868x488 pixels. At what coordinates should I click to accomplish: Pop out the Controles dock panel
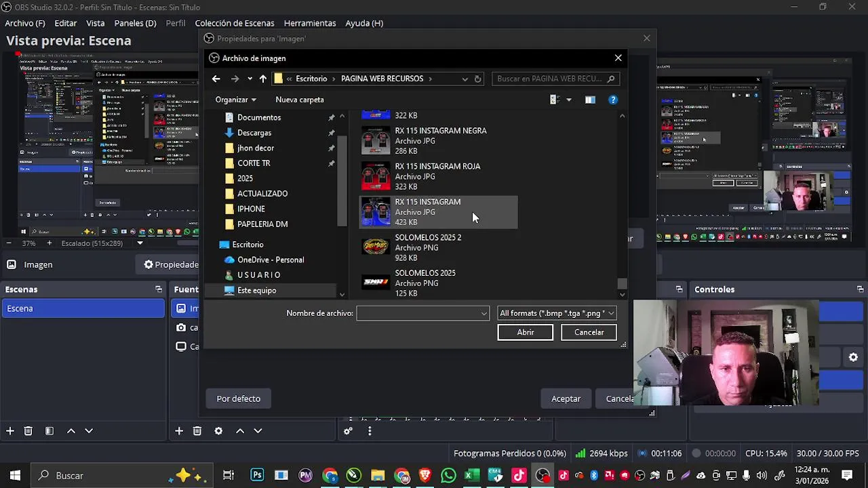tap(860, 289)
